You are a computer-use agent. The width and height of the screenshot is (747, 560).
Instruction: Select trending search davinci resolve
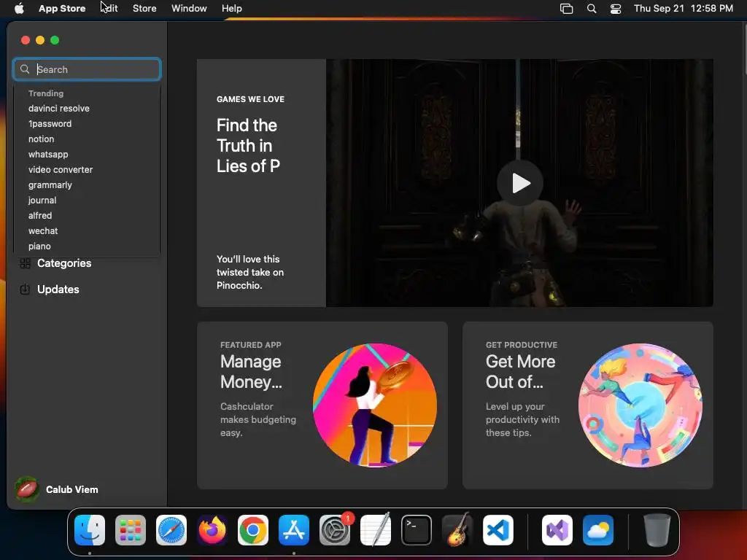[58, 108]
